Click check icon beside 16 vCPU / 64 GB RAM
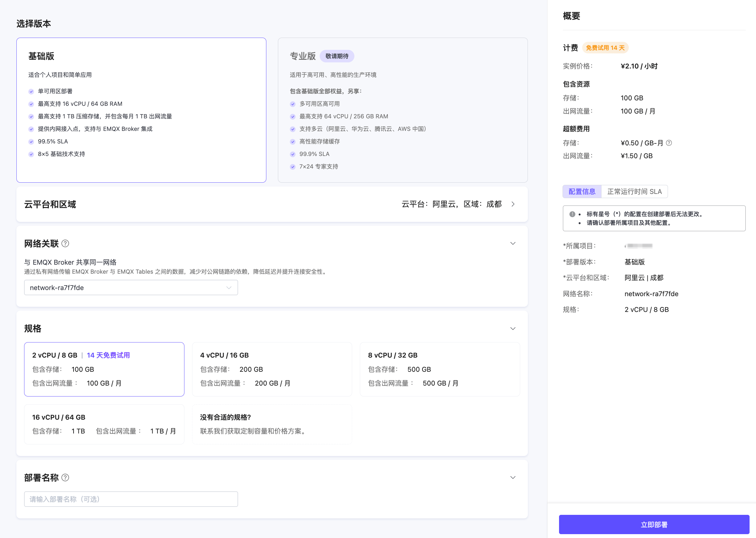 tap(31, 104)
